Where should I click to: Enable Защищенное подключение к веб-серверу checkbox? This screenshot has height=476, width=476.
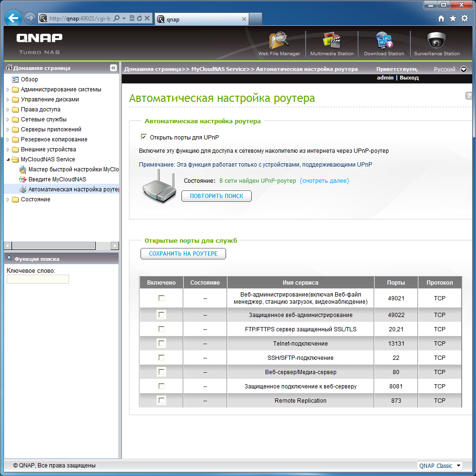click(161, 386)
